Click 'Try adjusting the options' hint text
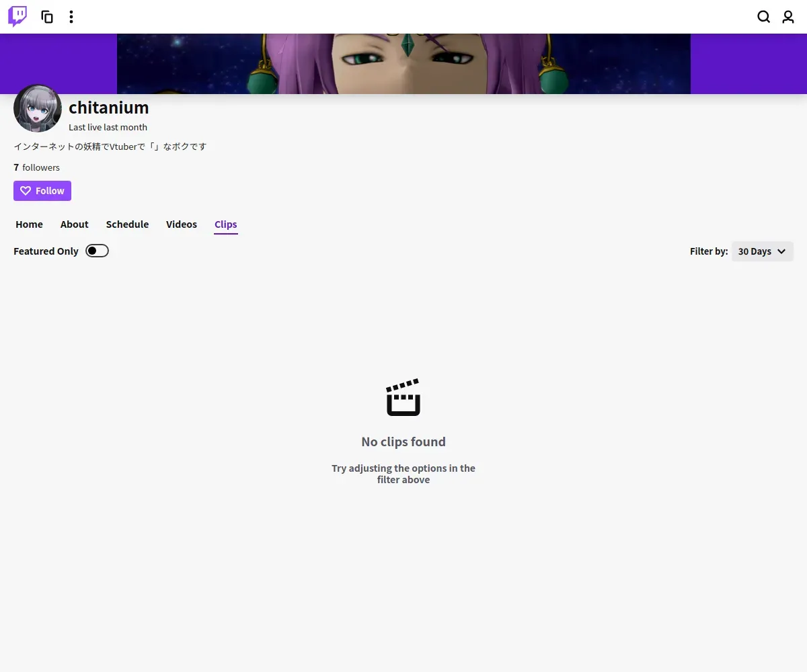 [x=403, y=474]
